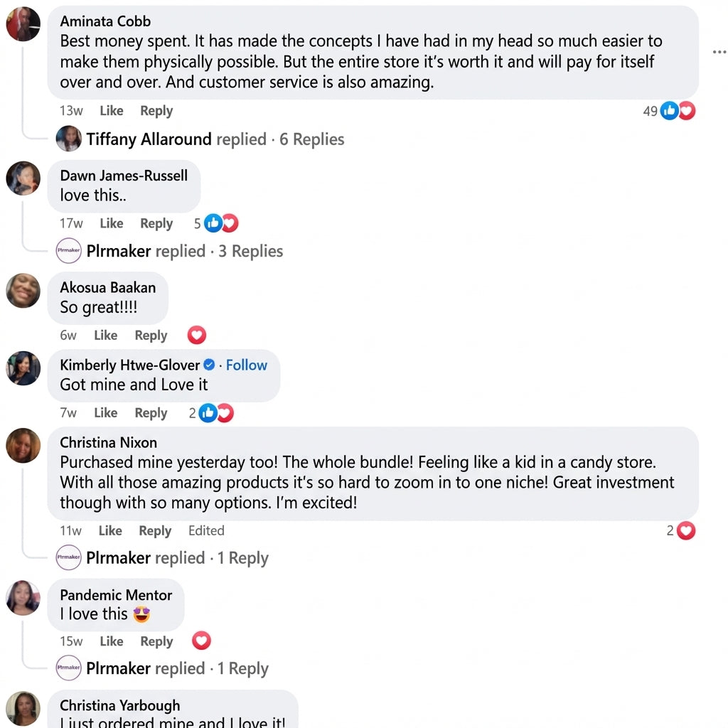Image resolution: width=728 pixels, height=728 pixels.
Task: Reply to Pandemic Mentor's comment
Action: [156, 641]
